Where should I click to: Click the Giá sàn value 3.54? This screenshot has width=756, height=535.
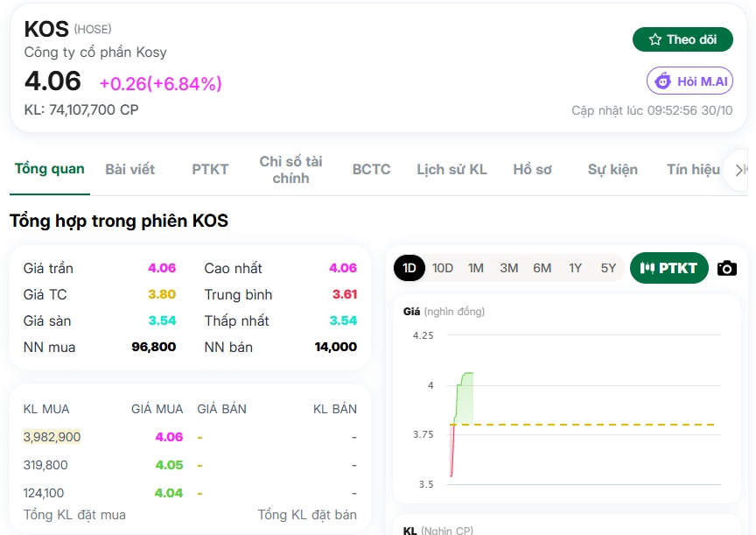(162, 320)
